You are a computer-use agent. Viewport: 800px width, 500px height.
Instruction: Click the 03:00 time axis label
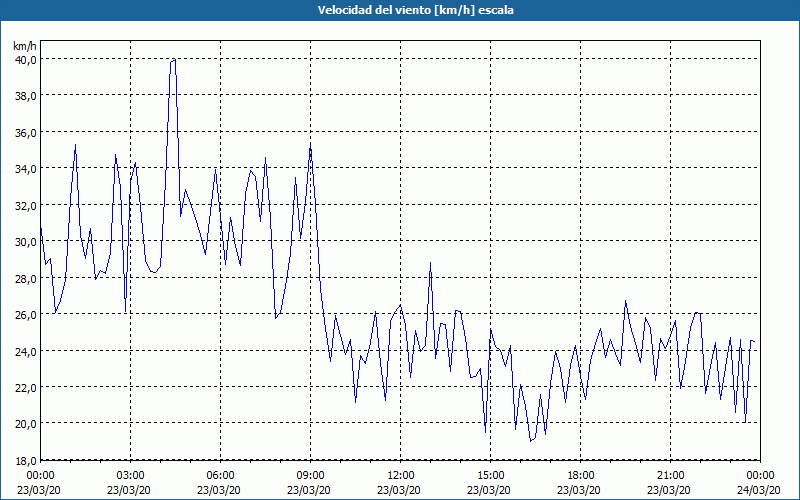(x=131, y=476)
